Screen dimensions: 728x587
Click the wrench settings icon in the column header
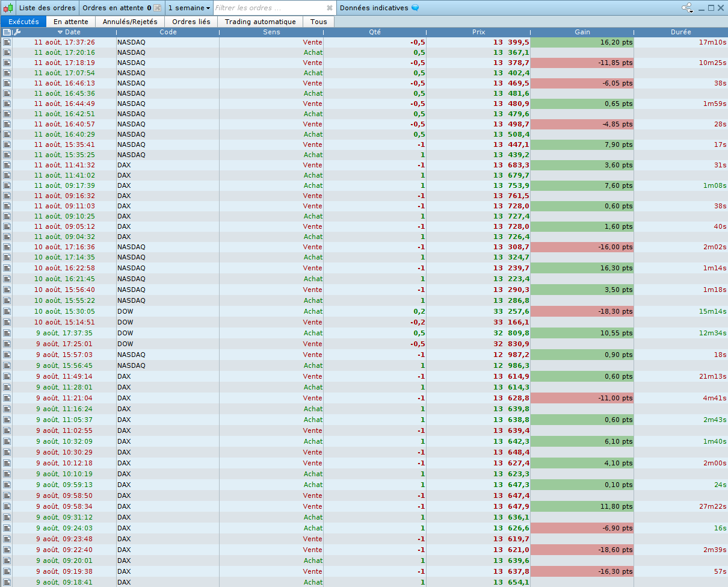[x=17, y=32]
